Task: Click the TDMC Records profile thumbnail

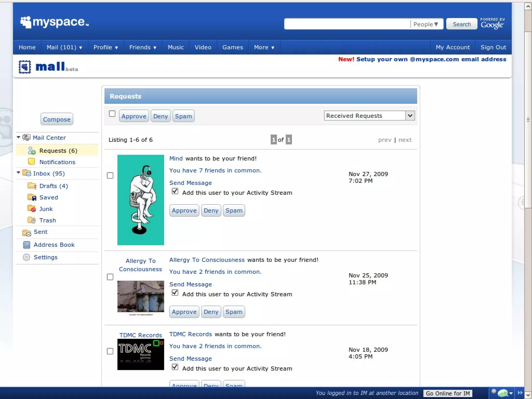Action: [x=141, y=354]
